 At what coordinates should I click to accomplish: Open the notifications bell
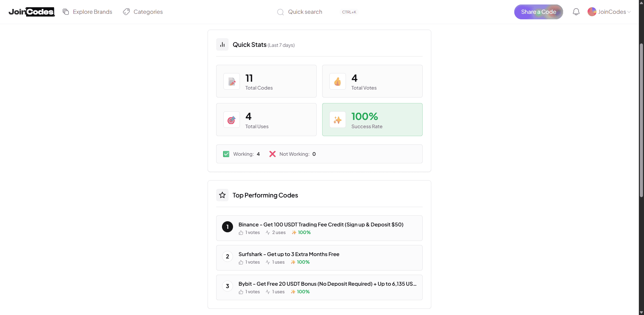click(x=576, y=12)
